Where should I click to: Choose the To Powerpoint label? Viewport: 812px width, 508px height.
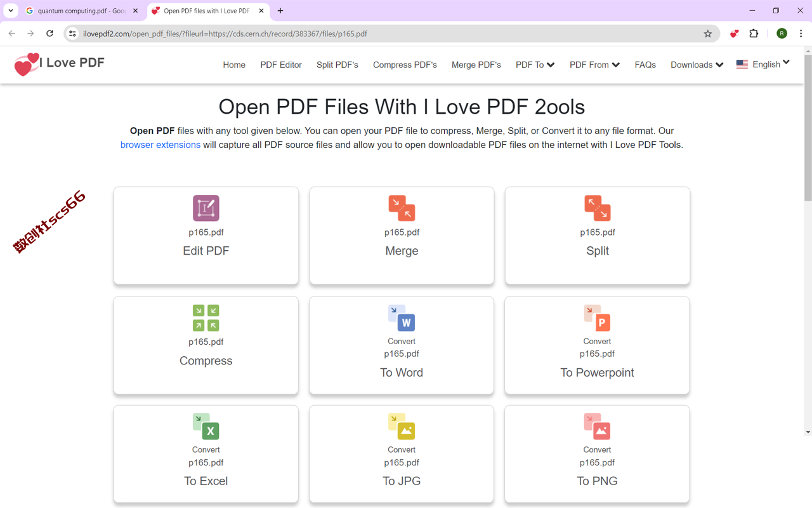(x=598, y=373)
